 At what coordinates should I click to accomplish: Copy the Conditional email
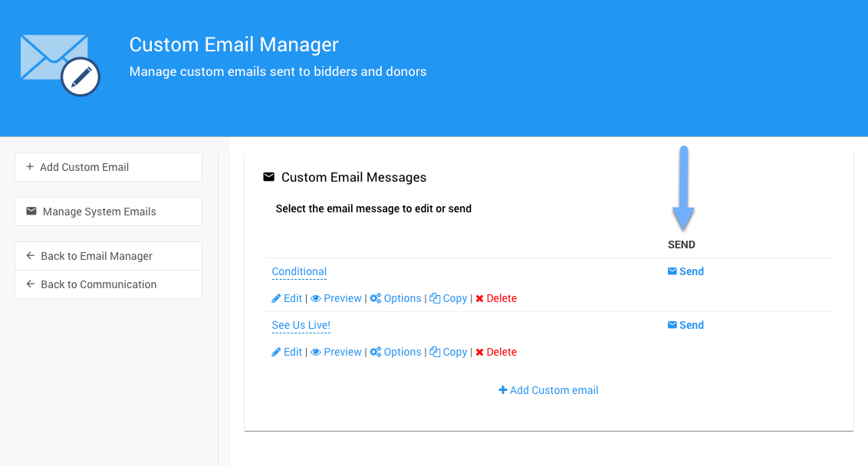tap(455, 298)
